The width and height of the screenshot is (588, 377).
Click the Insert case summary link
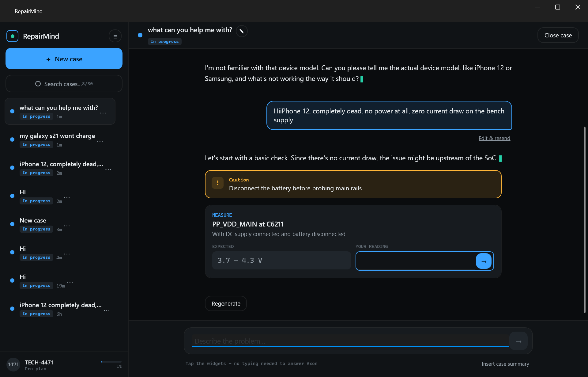[505, 364]
